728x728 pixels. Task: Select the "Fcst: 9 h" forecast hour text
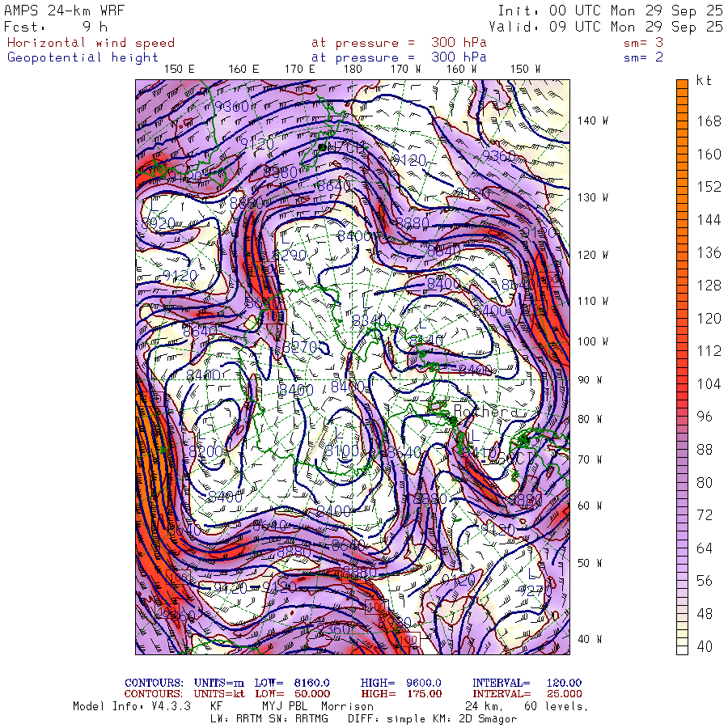pyautogui.click(x=56, y=27)
